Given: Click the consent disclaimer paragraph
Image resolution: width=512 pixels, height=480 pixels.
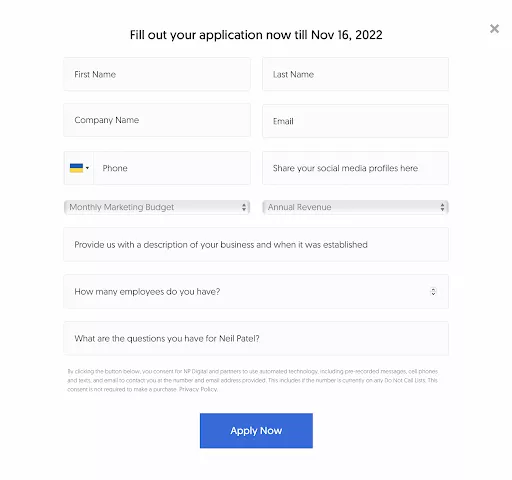Looking at the screenshot, I should pos(253,380).
